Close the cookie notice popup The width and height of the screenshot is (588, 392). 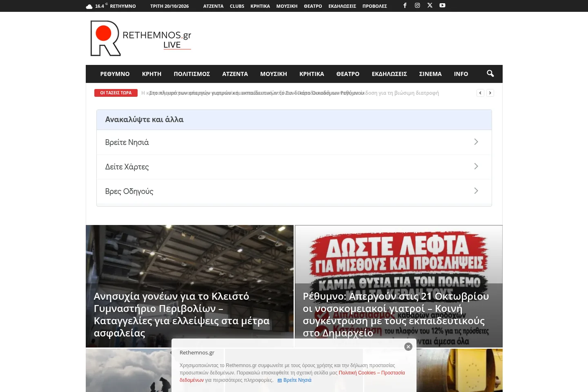408,347
